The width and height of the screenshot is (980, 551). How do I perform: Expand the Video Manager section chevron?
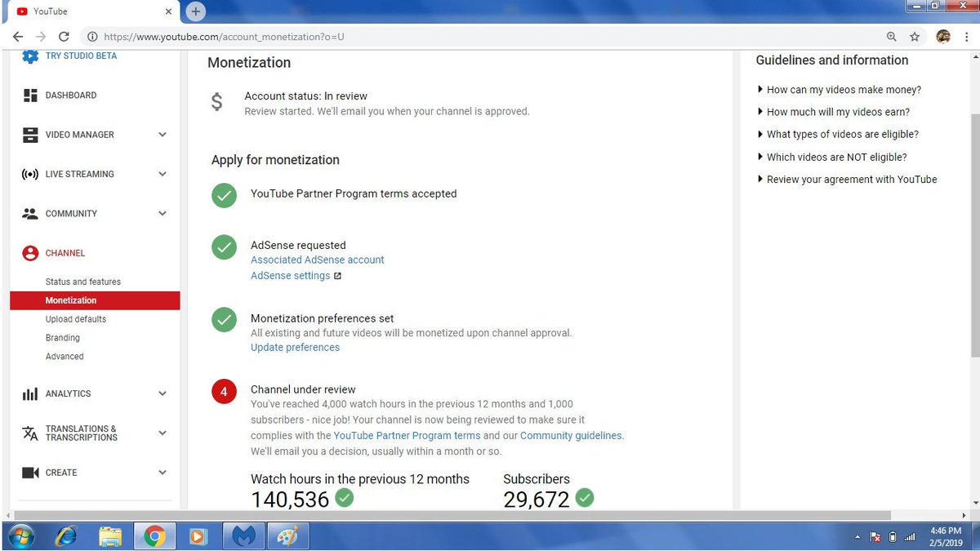163,135
